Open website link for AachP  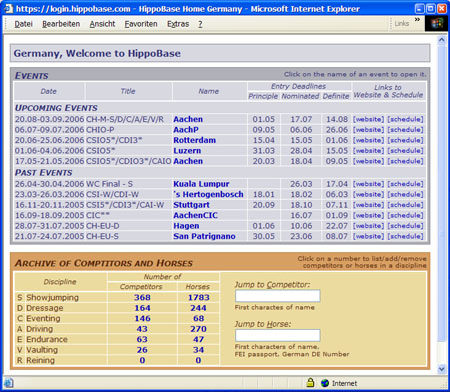coord(368,130)
